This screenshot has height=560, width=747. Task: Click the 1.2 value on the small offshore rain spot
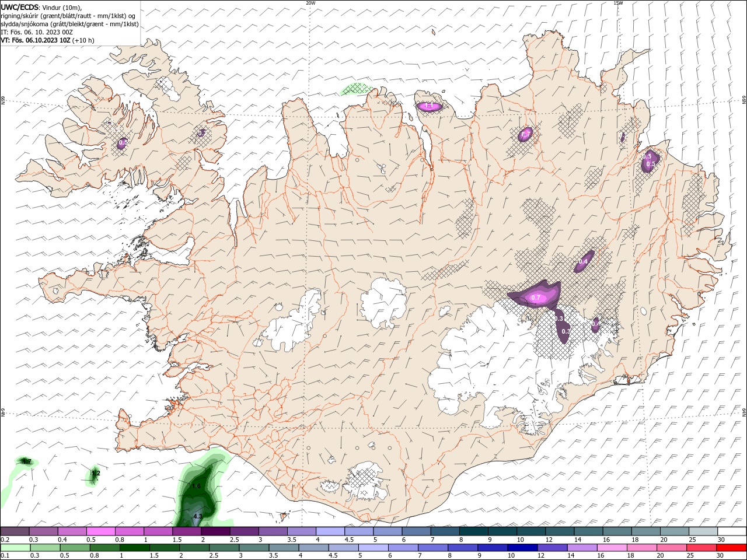[96, 473]
